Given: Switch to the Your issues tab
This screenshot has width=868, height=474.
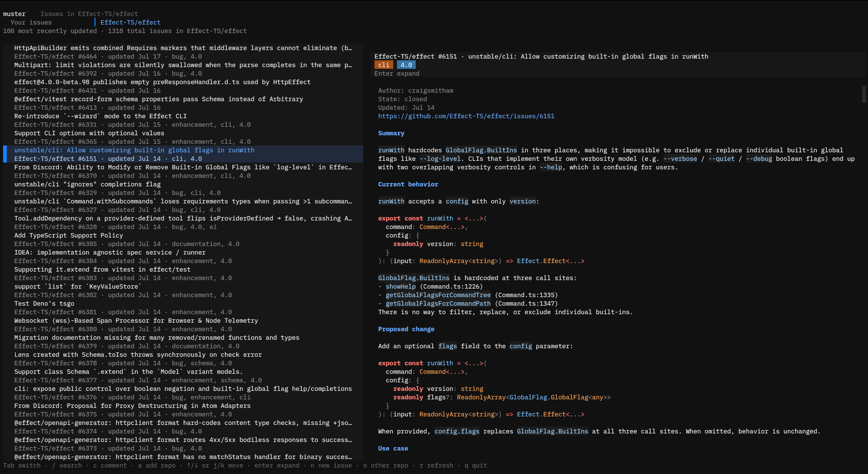Looking at the screenshot, I should coord(31,22).
